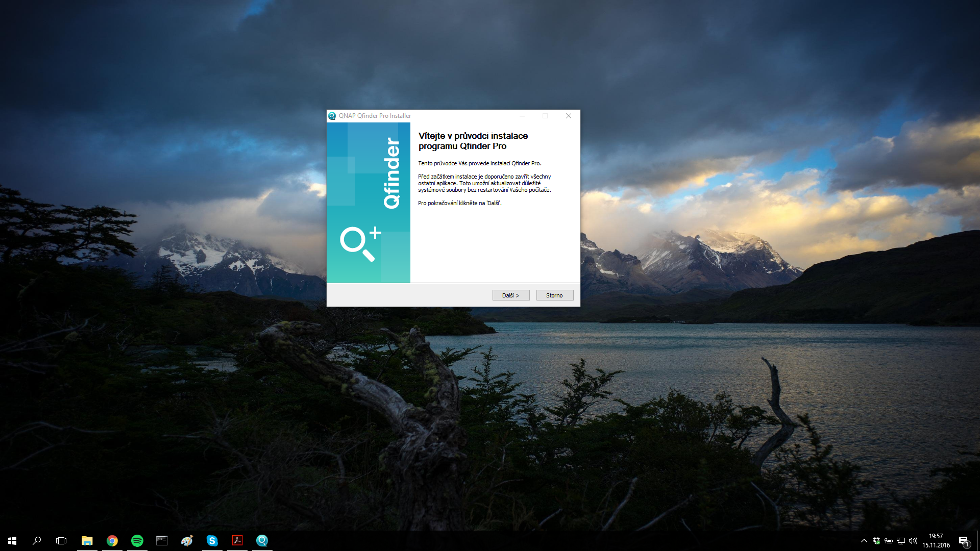Minimize the Qfinder Pro Installer window
Viewport: 980px width, 551px height.
[x=522, y=116]
